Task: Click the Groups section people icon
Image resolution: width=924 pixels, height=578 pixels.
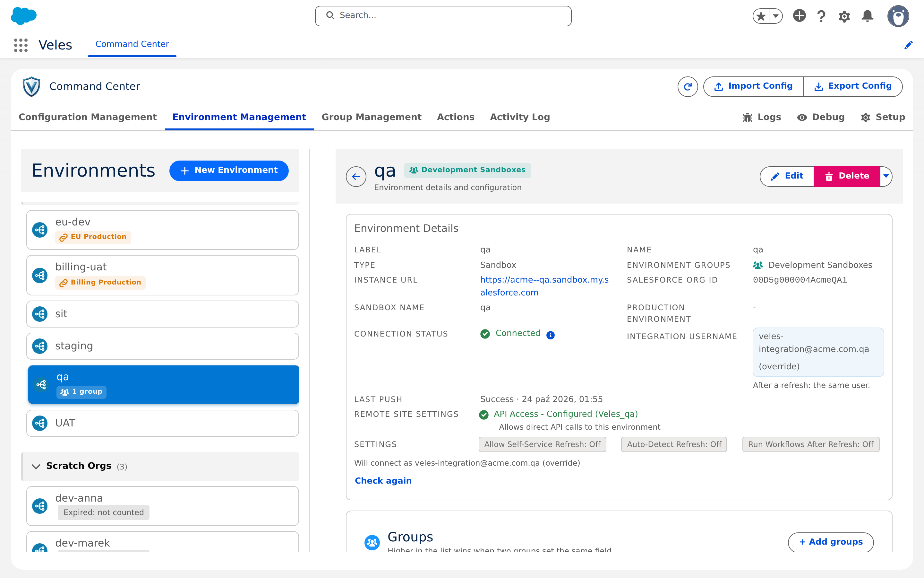Action: 372,542
